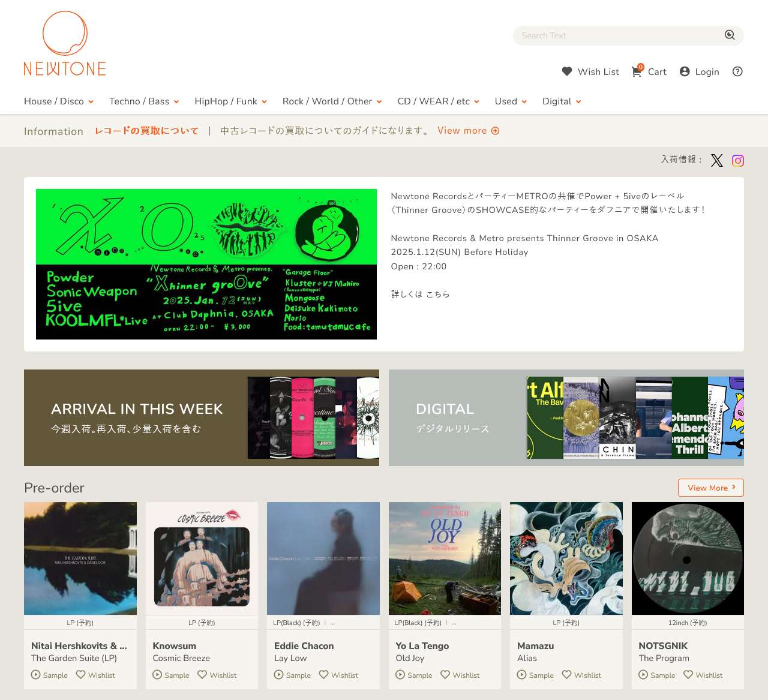768x700 pixels.
Task: Open the Thinner Groove event flyer
Action: tap(206, 264)
